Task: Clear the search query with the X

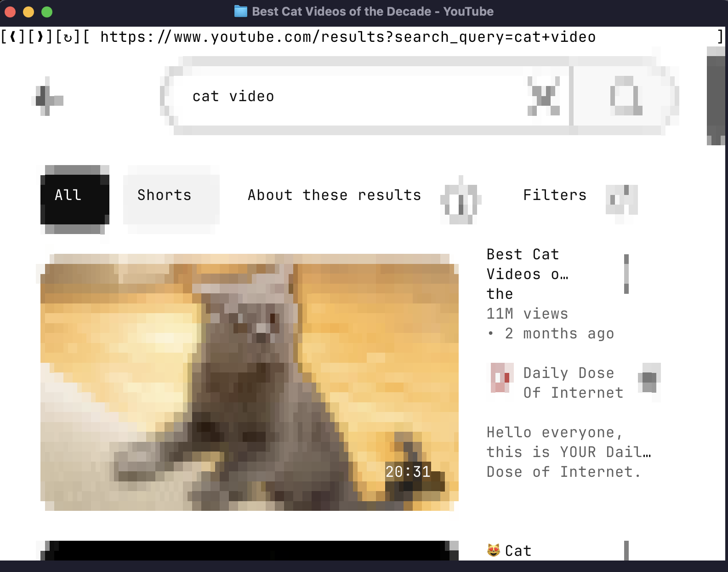Action: [x=544, y=96]
